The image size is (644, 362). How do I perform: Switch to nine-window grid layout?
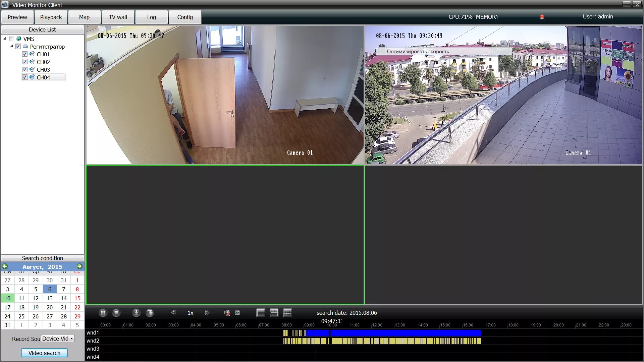(x=287, y=313)
